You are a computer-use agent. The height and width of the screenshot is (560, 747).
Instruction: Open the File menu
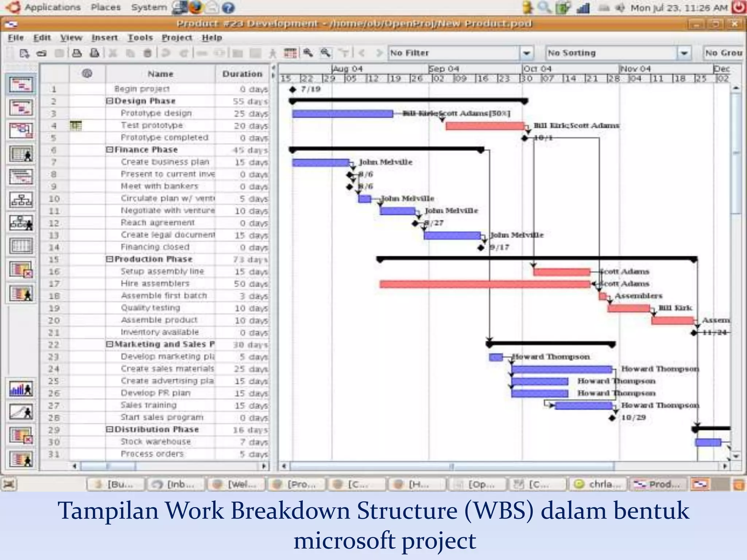[16, 38]
